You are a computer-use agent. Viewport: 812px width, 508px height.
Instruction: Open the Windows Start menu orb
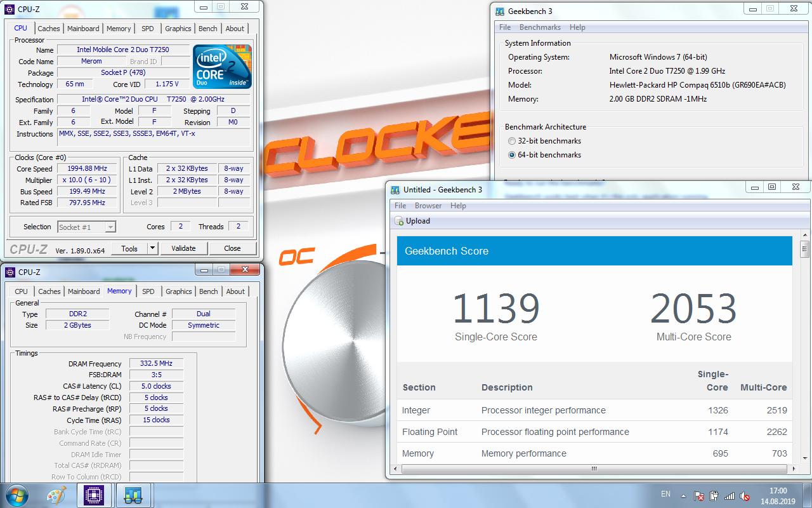tap(16, 495)
